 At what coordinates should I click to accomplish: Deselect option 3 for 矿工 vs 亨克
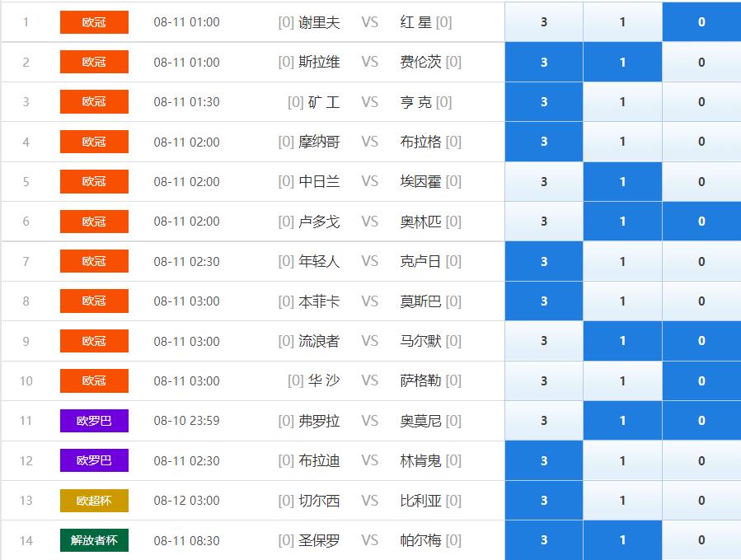click(x=544, y=101)
